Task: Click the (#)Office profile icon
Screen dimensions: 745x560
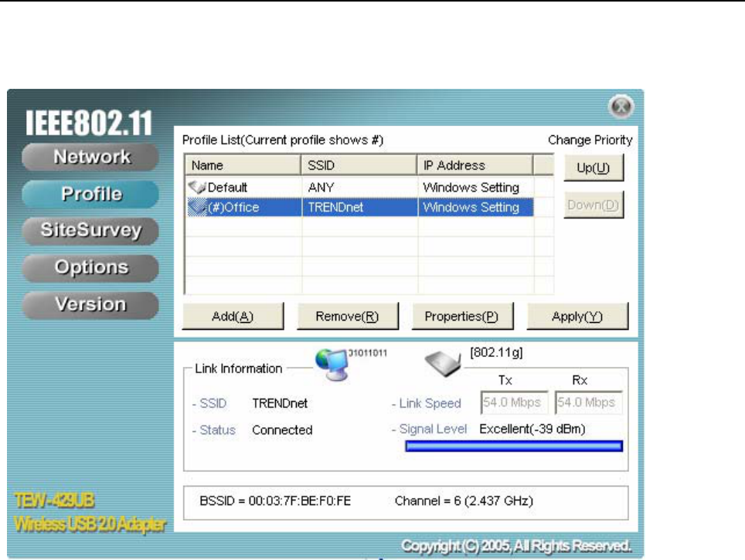Action: click(197, 207)
